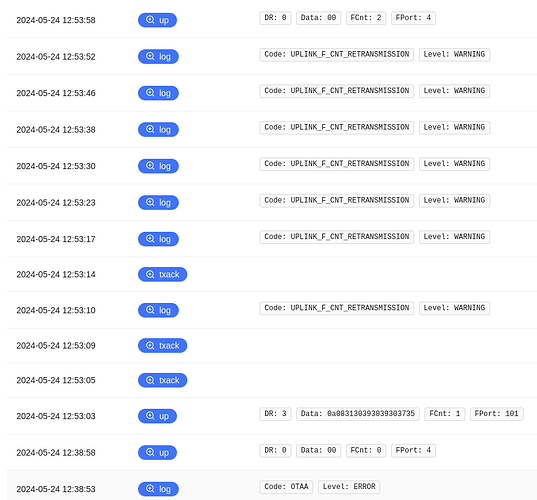The height and width of the screenshot is (500, 537).
Task: Click magnifier icon on 12:53:38 log entry
Action: 150,129
